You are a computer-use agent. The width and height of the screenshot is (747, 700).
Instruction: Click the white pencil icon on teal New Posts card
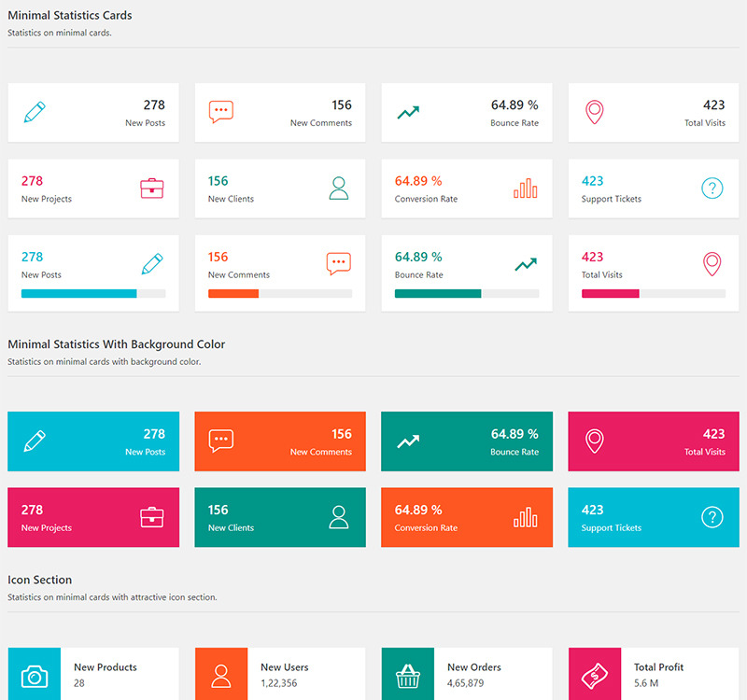35,441
